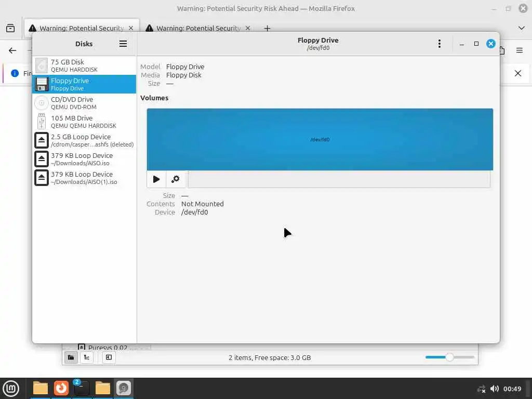Click the Volumes heading
Screen dimensions: 532x399
(x=154, y=98)
